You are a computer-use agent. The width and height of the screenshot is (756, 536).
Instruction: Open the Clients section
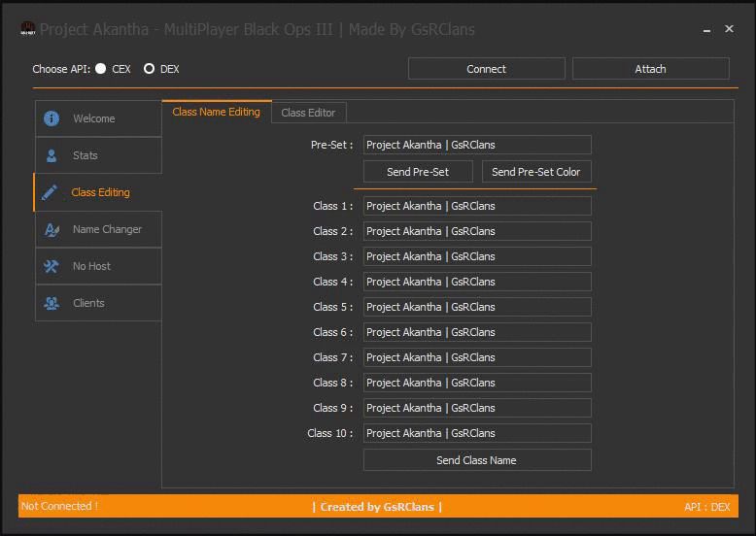[x=98, y=303]
